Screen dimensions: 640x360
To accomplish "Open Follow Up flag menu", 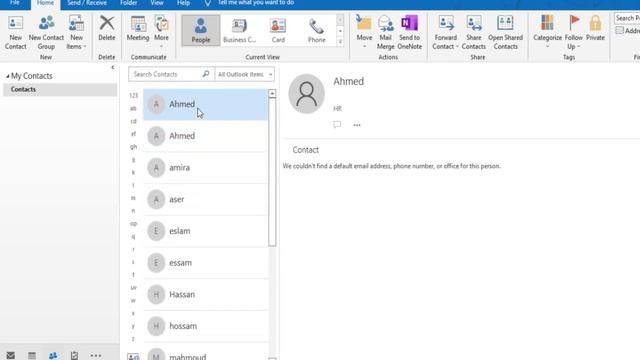I will click(x=573, y=33).
